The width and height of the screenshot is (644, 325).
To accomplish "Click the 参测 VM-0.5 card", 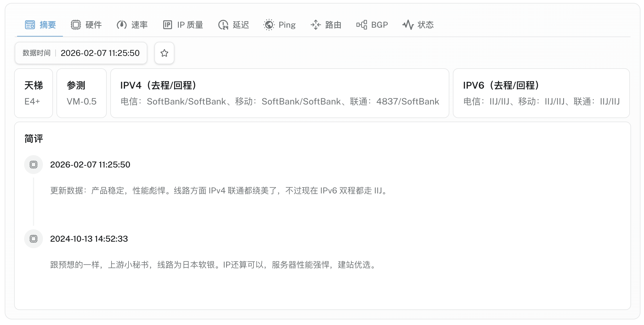I will pos(81,93).
